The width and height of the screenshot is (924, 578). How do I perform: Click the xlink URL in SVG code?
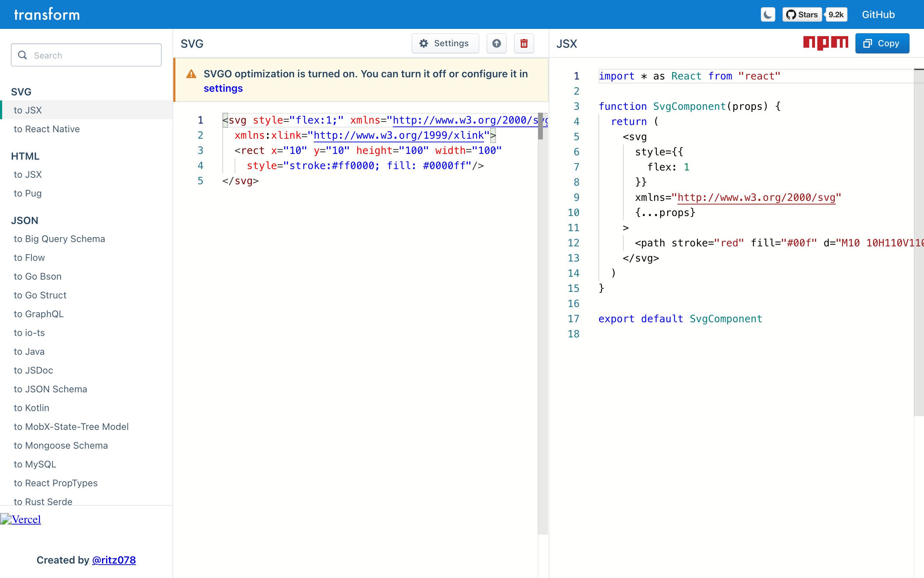pos(398,135)
